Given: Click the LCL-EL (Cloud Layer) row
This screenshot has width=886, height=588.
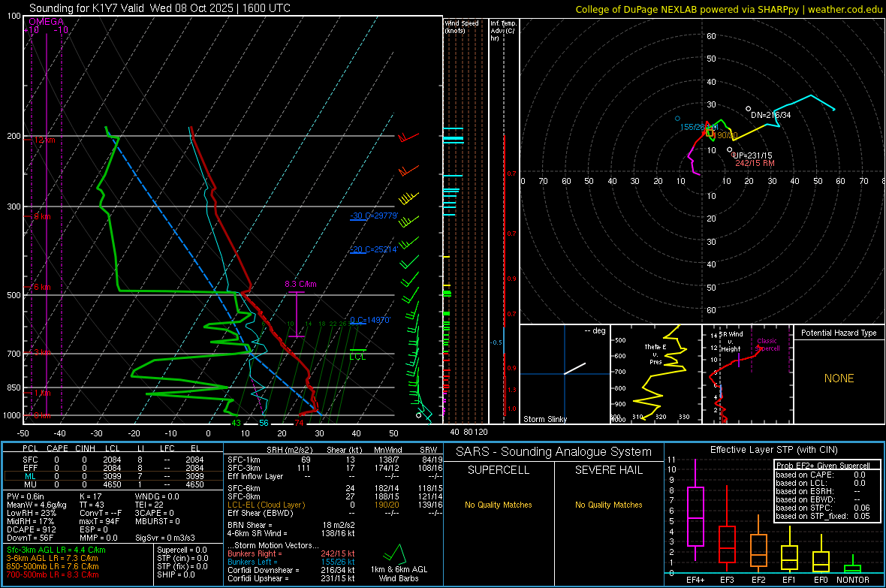Looking at the screenshot, I should (335, 505).
